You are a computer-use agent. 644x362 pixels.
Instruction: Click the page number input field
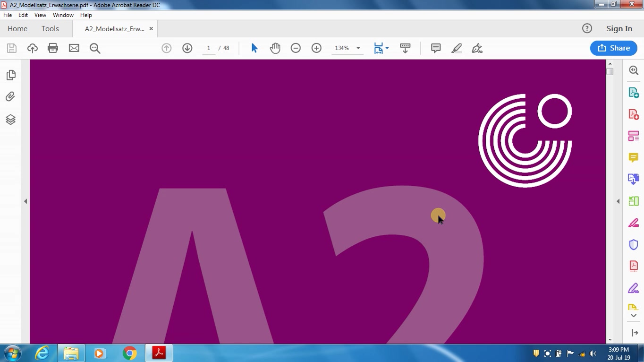(209, 48)
